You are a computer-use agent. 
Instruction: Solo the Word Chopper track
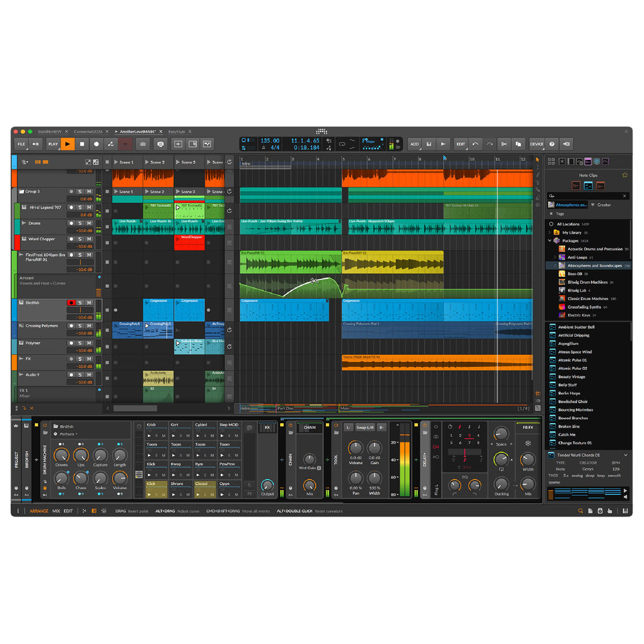tap(80, 239)
